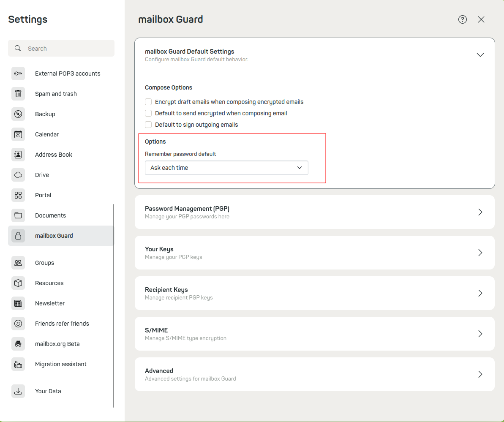Open Calendar settings via calendar icon

18,134
